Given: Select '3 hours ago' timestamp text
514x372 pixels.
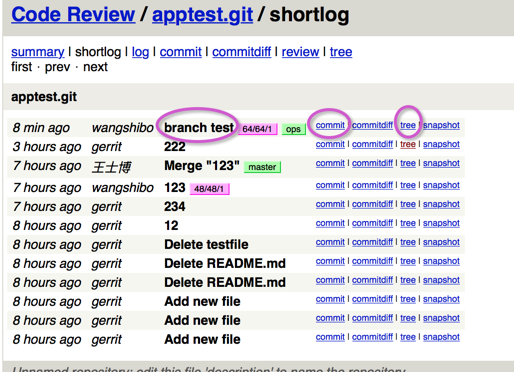Looking at the screenshot, I should point(47,147).
